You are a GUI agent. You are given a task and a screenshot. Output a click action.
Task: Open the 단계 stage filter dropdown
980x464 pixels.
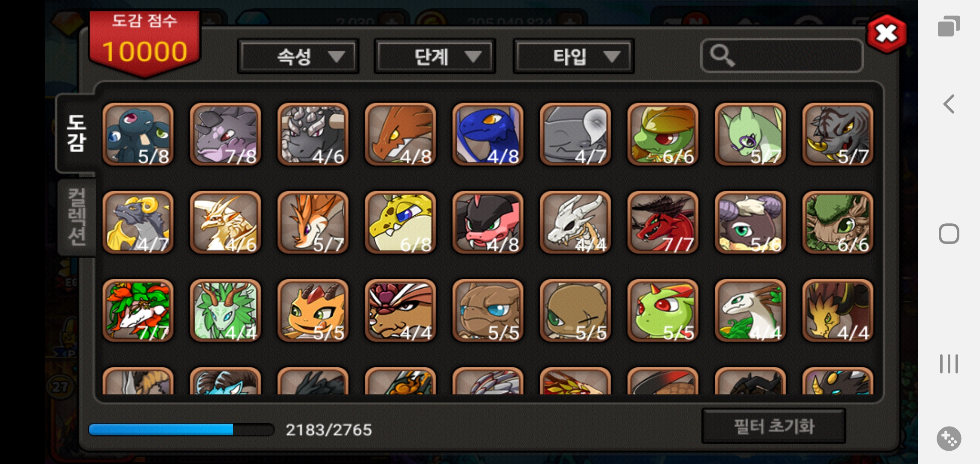tap(435, 56)
